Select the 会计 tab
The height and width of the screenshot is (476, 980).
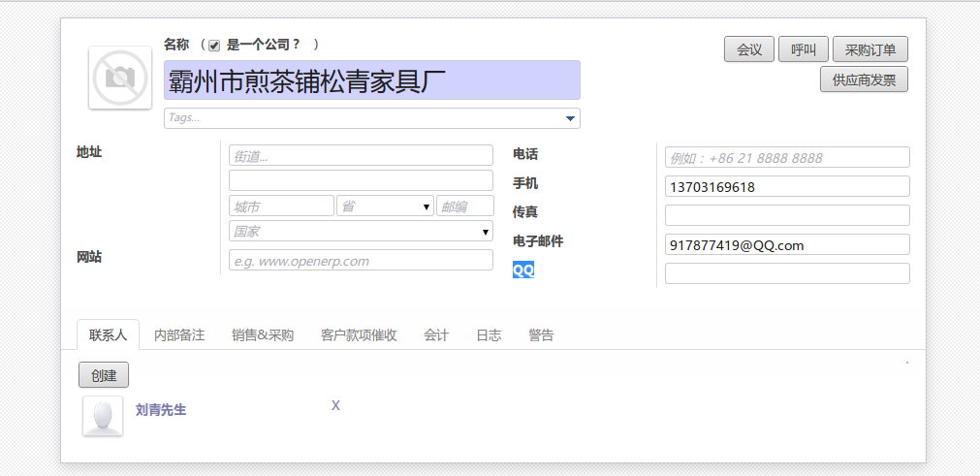coord(436,334)
